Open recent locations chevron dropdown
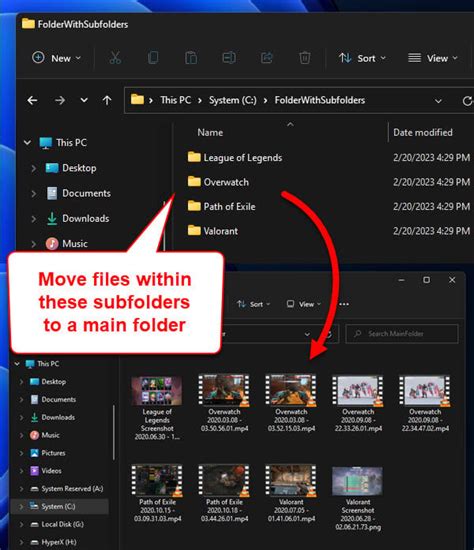The image size is (474, 550). click(x=84, y=100)
